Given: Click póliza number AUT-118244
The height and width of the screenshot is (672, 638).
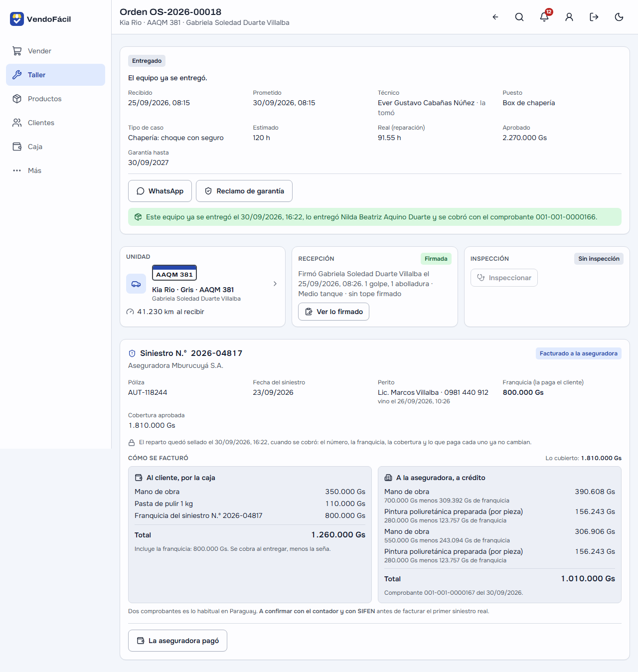Looking at the screenshot, I should pyautogui.click(x=148, y=392).
